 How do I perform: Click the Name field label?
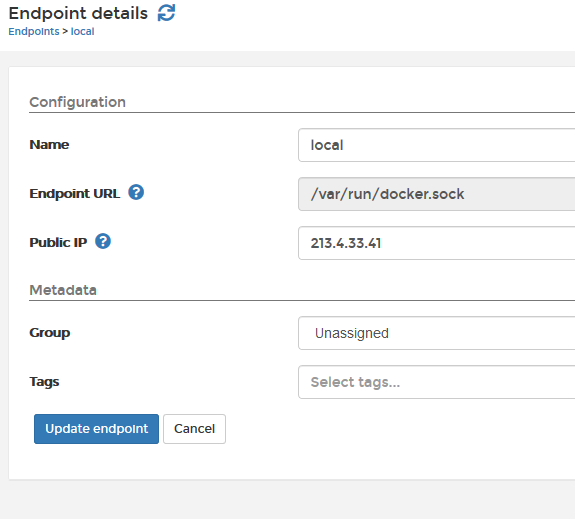(x=49, y=145)
